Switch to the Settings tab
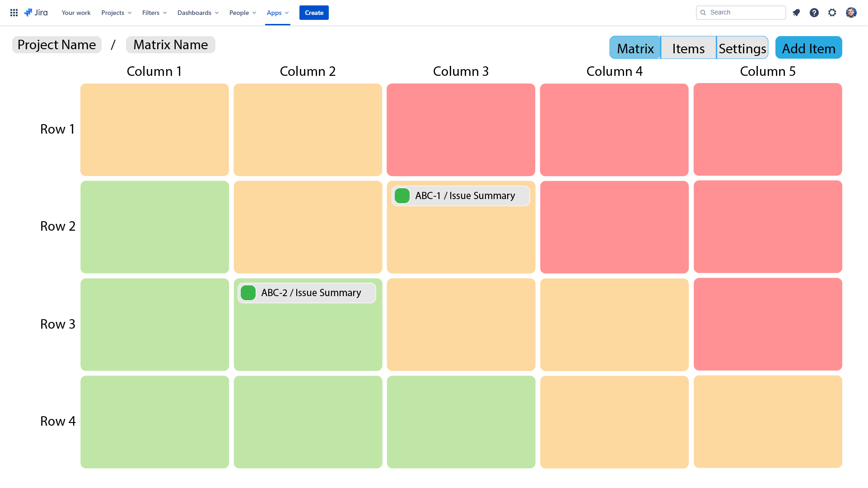868x488 pixels. pos(742,48)
